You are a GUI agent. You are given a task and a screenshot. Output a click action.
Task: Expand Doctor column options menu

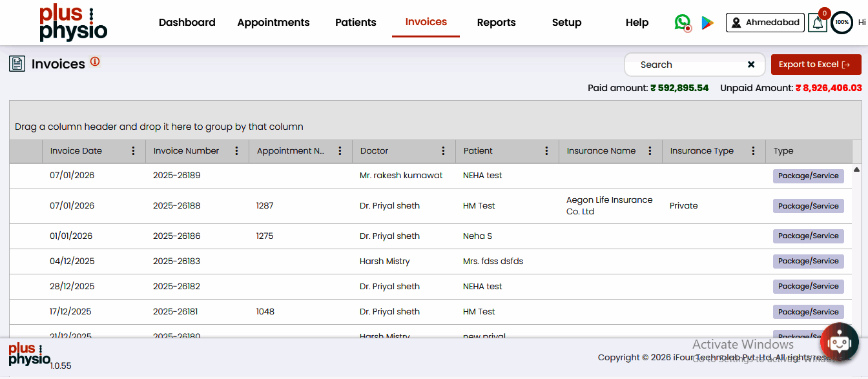point(444,151)
